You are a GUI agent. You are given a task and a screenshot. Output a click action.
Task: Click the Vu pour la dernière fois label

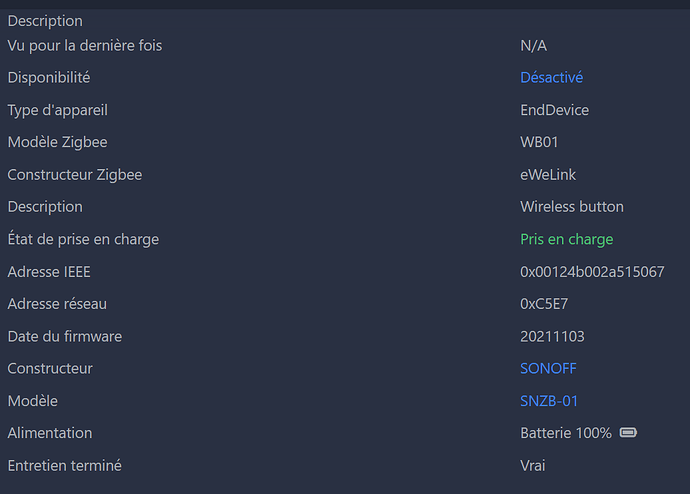(85, 45)
